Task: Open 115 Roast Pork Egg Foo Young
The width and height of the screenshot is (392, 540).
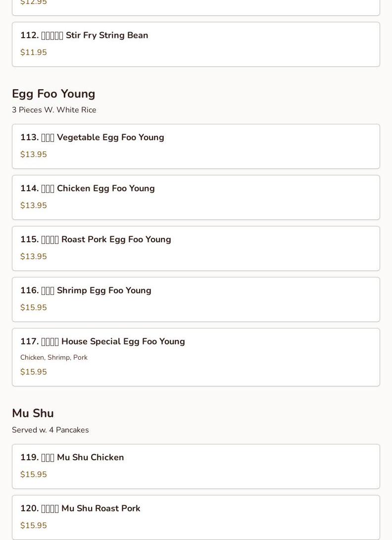Action: pyautogui.click(x=196, y=248)
